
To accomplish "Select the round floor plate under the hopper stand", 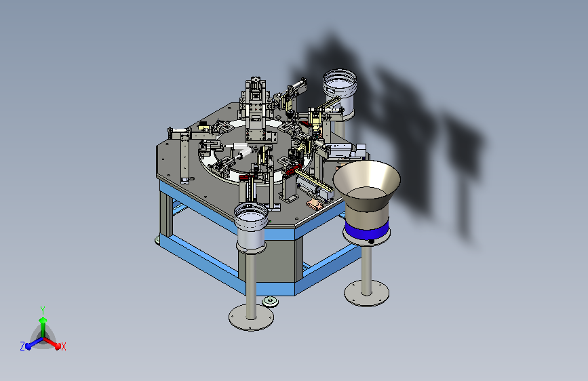I will point(366,294).
